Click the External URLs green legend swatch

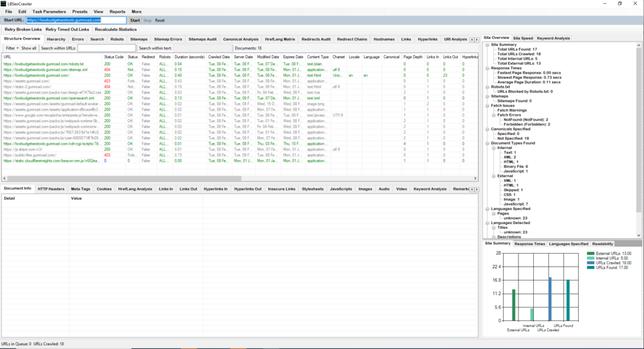[x=591, y=254]
